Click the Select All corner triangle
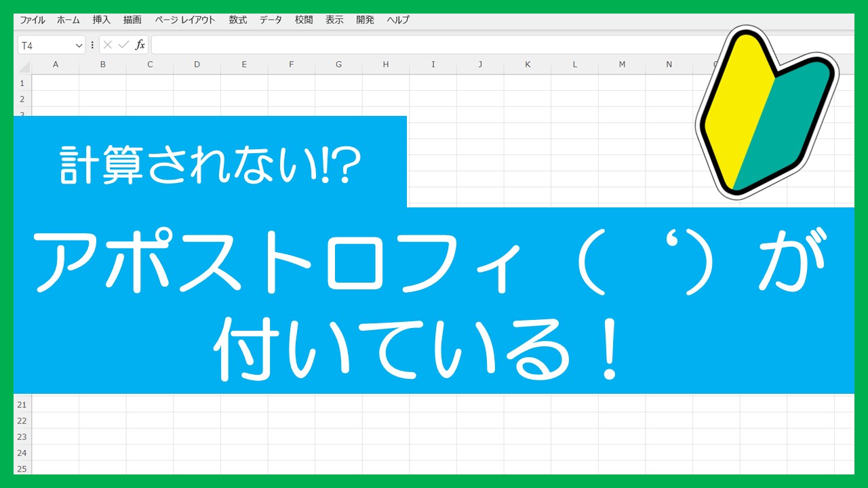 pyautogui.click(x=24, y=66)
